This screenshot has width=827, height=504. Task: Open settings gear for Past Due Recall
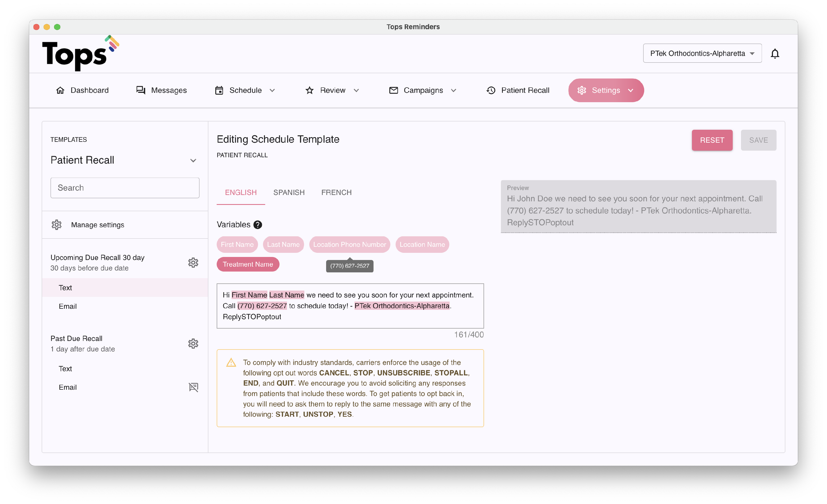click(193, 343)
